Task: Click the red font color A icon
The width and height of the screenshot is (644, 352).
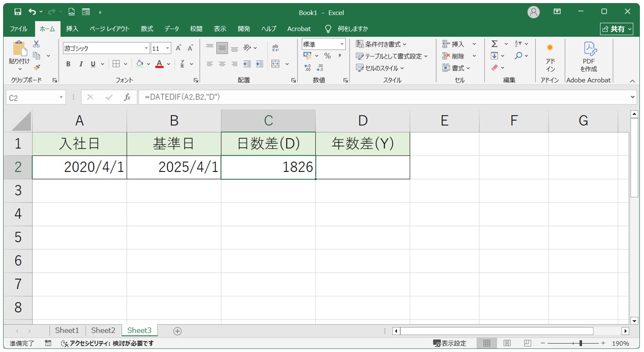Action: pos(159,64)
